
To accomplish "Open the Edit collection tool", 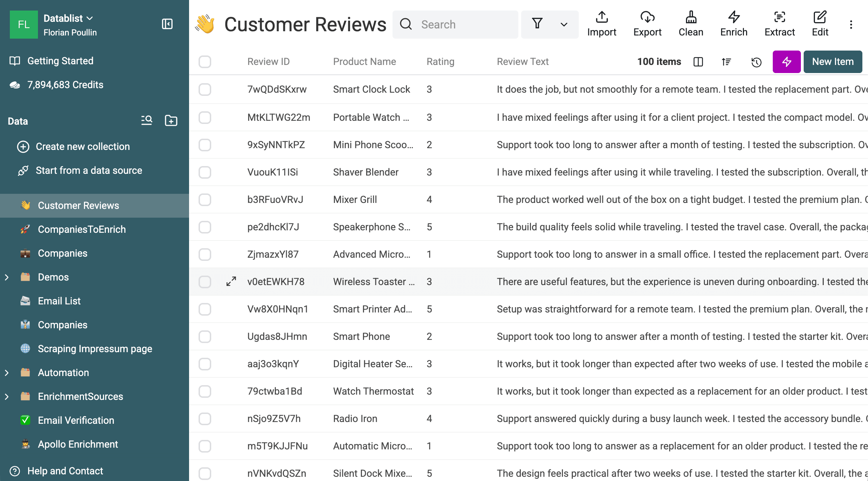I will (x=820, y=24).
